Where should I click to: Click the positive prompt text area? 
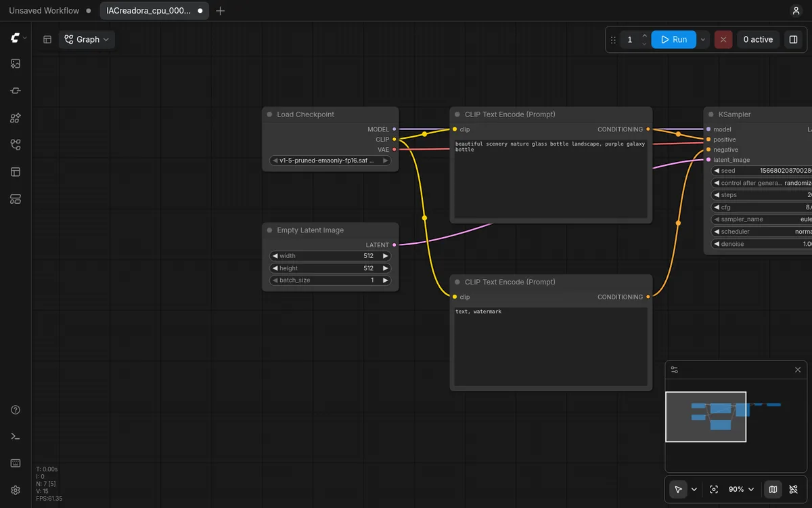(x=551, y=179)
